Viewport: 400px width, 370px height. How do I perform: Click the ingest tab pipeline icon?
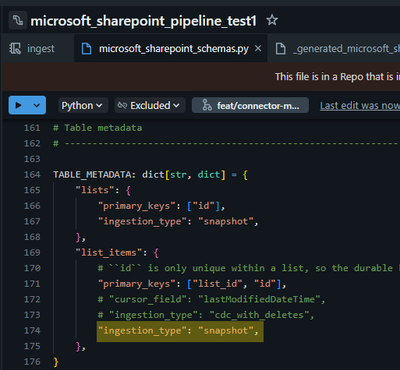click(x=15, y=49)
